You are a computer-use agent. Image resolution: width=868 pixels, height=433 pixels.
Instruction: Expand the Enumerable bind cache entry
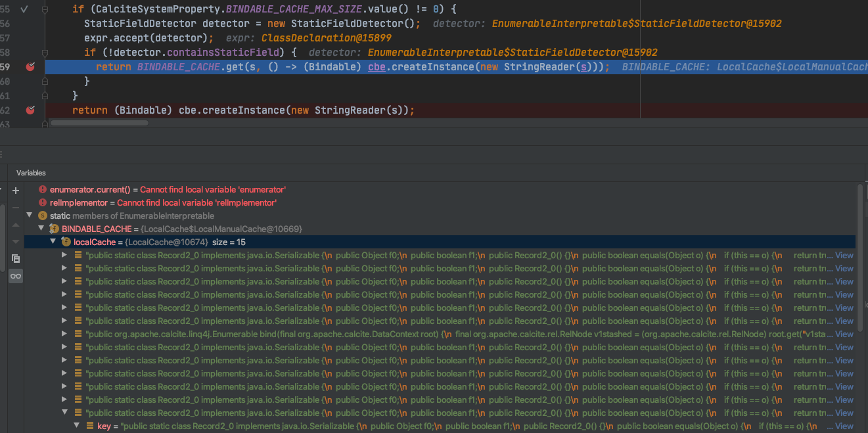click(x=64, y=334)
